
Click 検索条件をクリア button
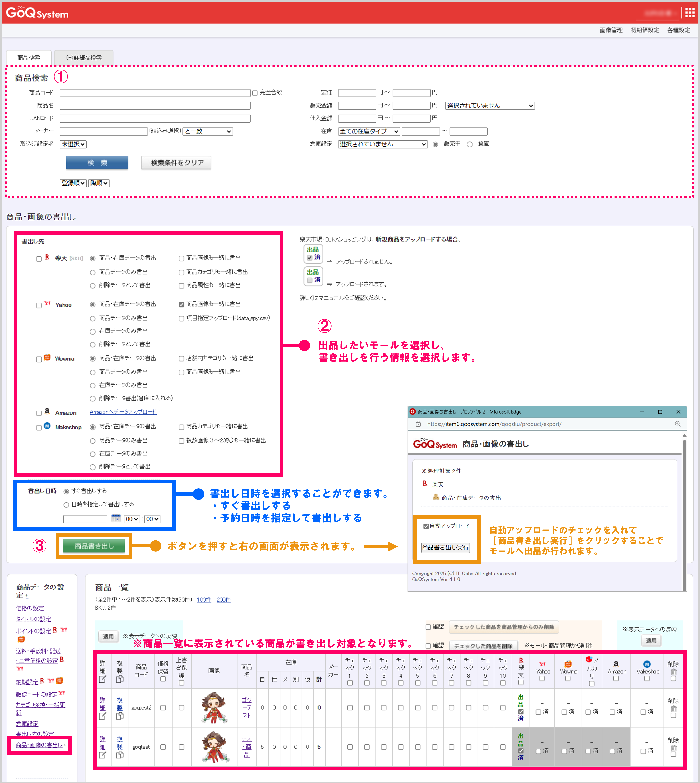[176, 163]
